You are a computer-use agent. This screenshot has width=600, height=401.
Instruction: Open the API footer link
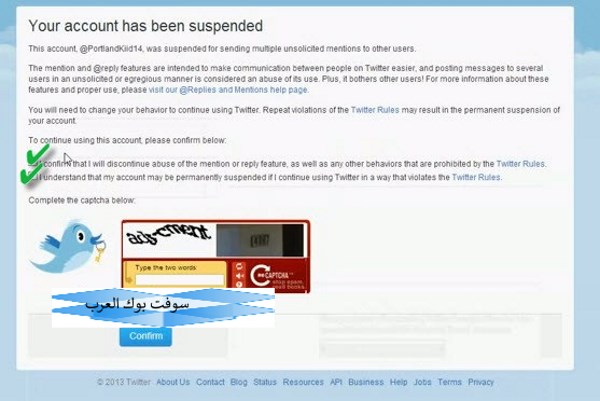336,382
